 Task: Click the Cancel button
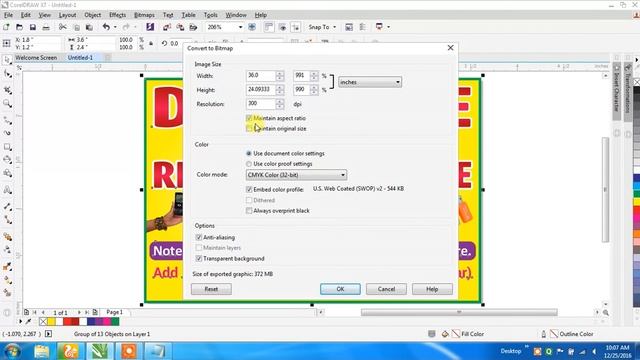pyautogui.click(x=386, y=289)
